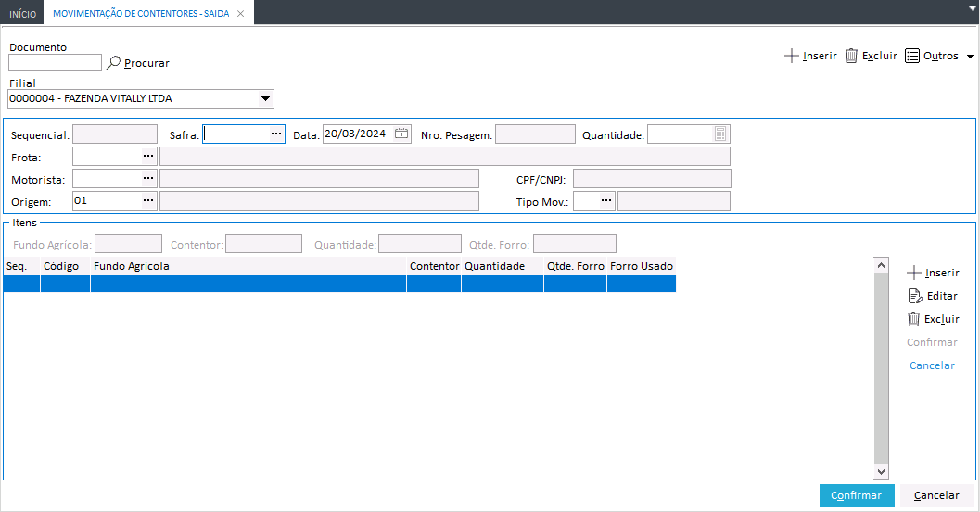Switch to the INÍCIO tab
Image resolution: width=980 pixels, height=512 pixels.
(x=22, y=14)
